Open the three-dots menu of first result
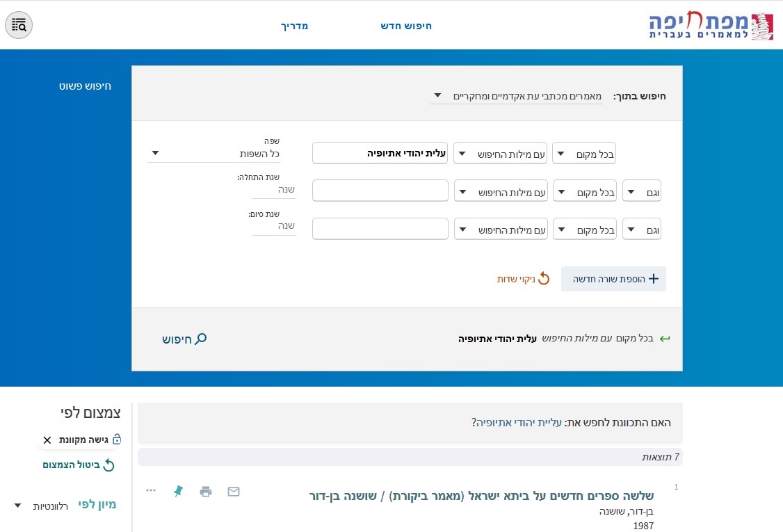The height and width of the screenshot is (532, 783). (x=151, y=490)
